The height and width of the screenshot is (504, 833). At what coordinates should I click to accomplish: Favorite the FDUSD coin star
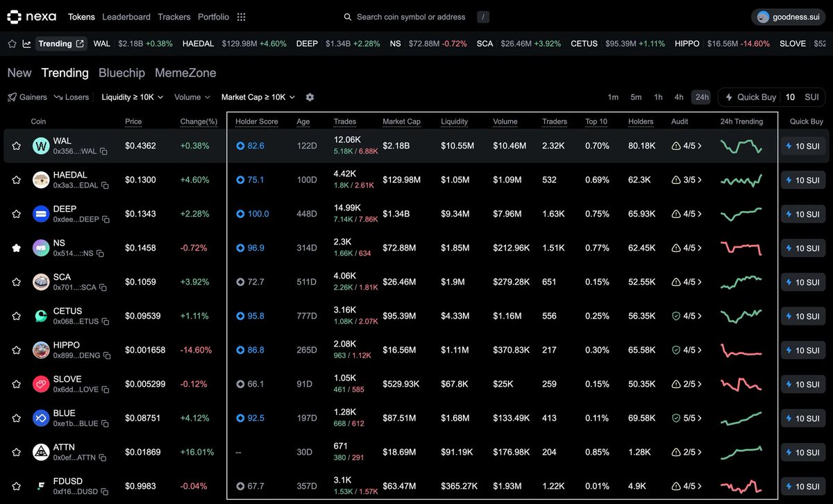tap(16, 486)
